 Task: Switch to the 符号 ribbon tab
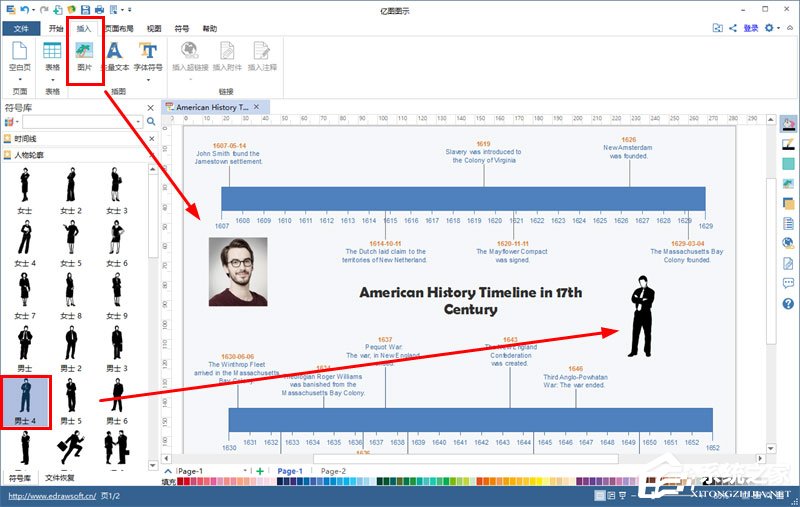pos(182,29)
